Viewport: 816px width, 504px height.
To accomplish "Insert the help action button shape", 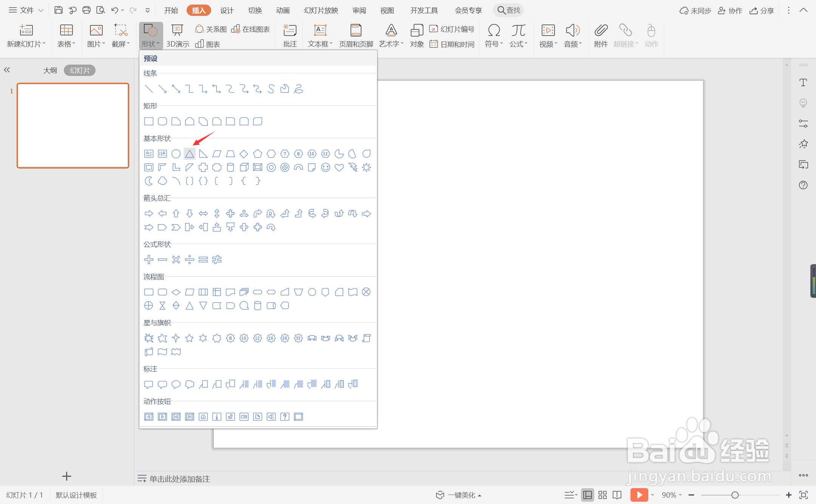I will coord(285,417).
